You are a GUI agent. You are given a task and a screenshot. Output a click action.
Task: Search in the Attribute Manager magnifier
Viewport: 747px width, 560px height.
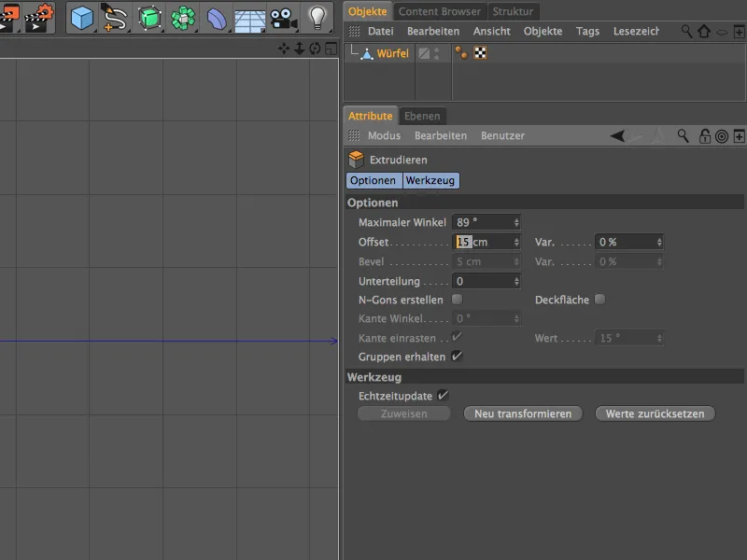[683, 136]
